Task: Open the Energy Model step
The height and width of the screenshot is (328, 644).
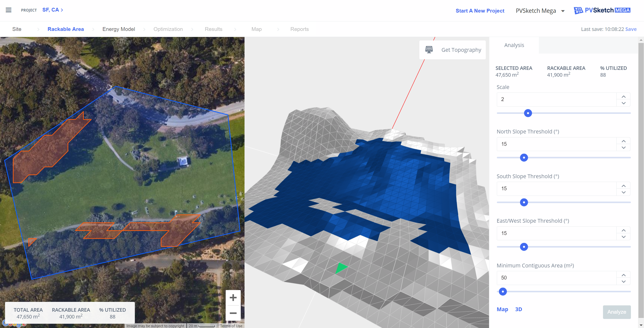Action: (119, 29)
